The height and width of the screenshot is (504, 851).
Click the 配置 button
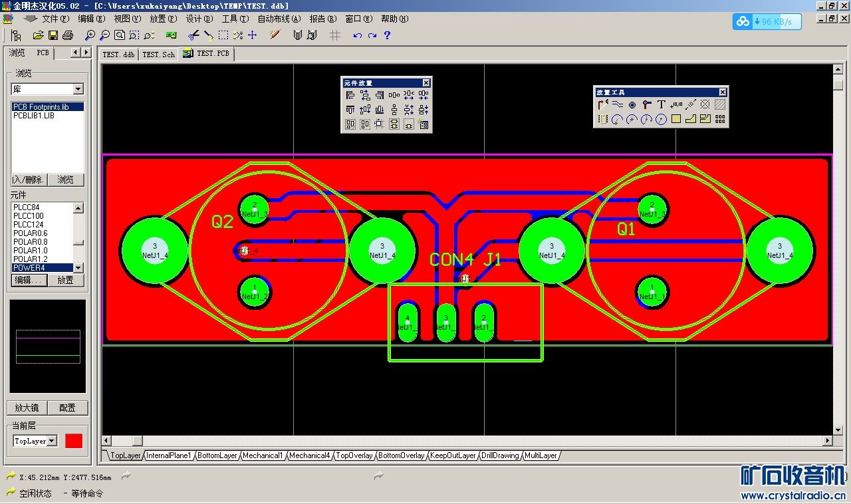pyautogui.click(x=67, y=408)
